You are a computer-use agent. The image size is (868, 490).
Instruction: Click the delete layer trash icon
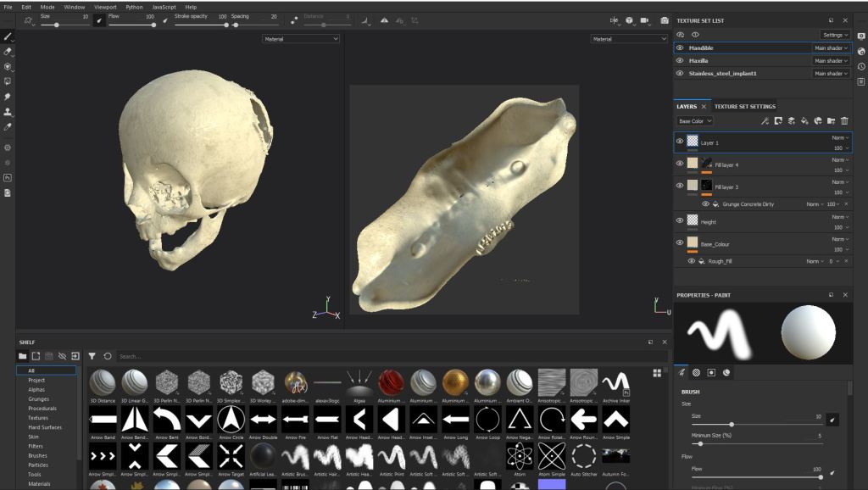[x=844, y=121]
